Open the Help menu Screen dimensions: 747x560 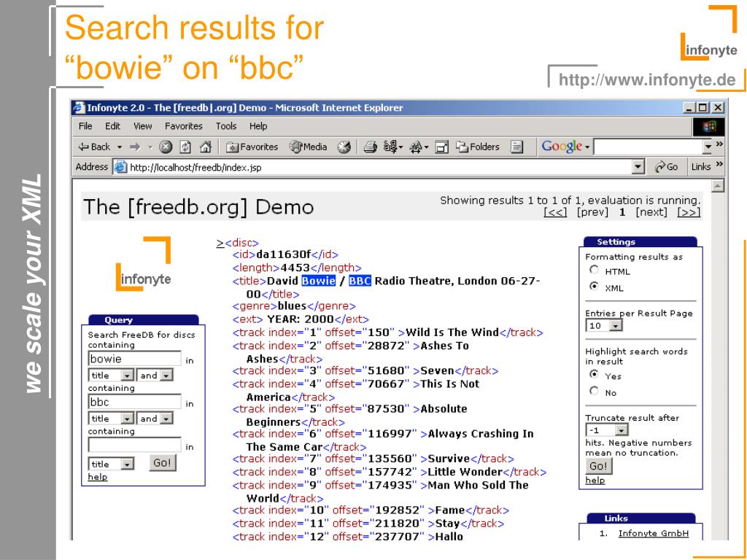coord(258,126)
